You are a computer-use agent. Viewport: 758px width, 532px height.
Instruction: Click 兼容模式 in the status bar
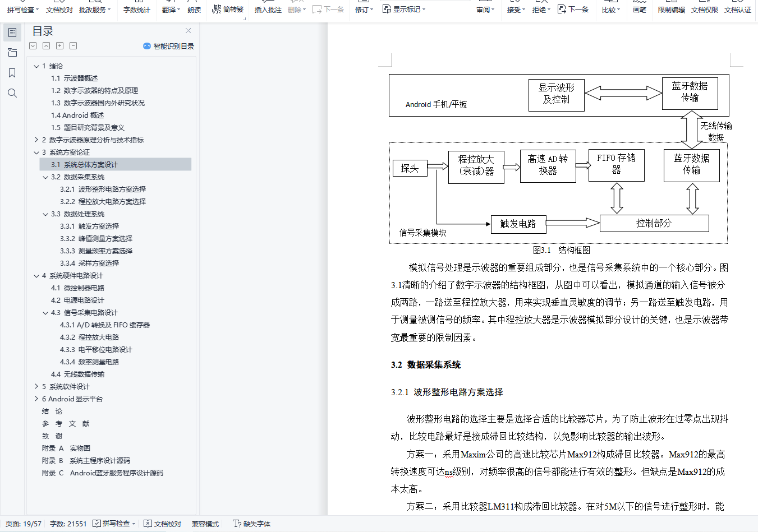click(205, 524)
